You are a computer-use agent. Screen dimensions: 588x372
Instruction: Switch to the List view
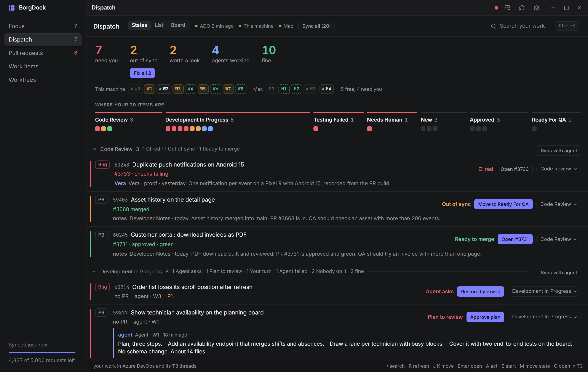coord(159,25)
